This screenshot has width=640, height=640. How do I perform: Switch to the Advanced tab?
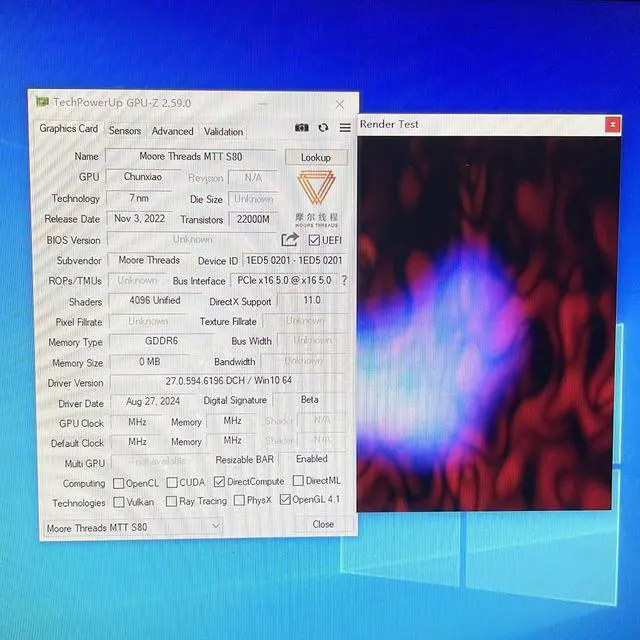pyautogui.click(x=172, y=131)
